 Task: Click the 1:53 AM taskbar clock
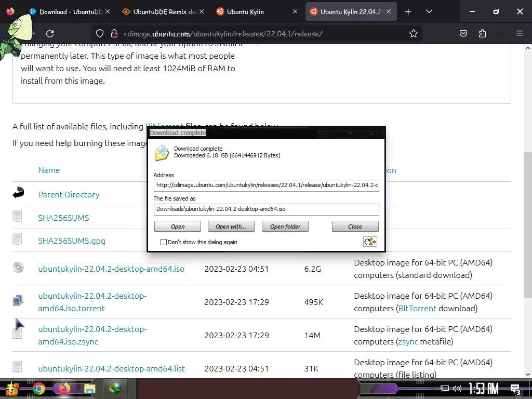coord(483,389)
